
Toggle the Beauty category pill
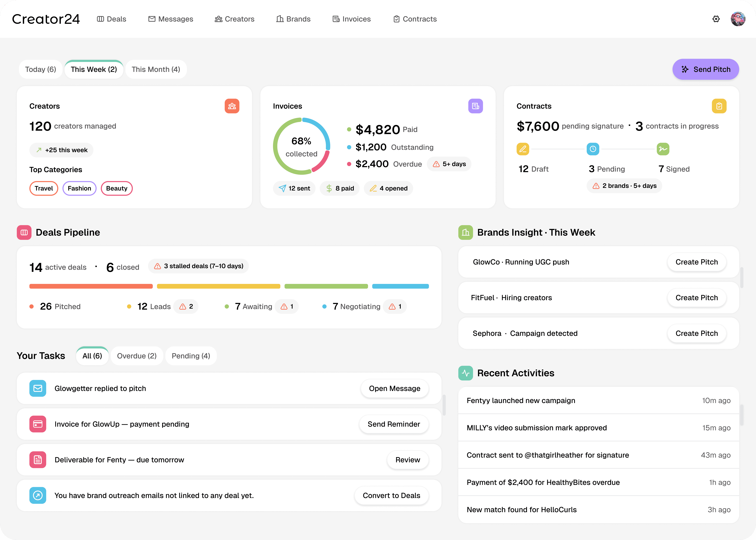pyautogui.click(x=116, y=188)
